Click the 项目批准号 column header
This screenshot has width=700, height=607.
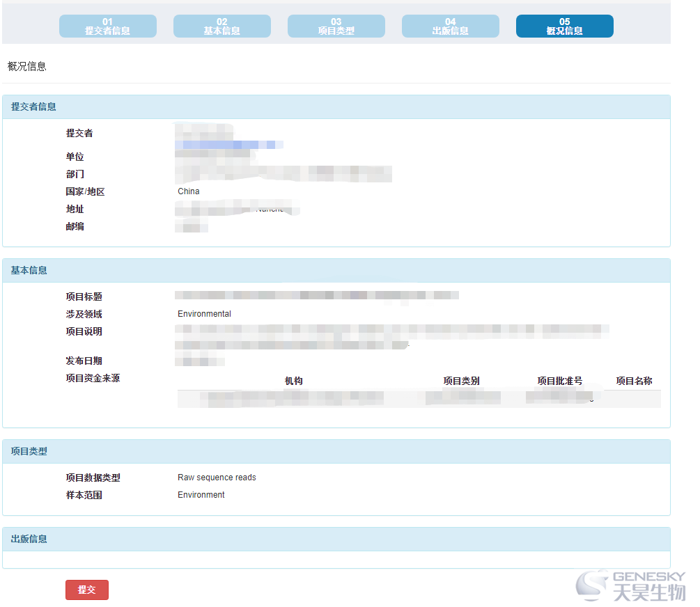559,381
